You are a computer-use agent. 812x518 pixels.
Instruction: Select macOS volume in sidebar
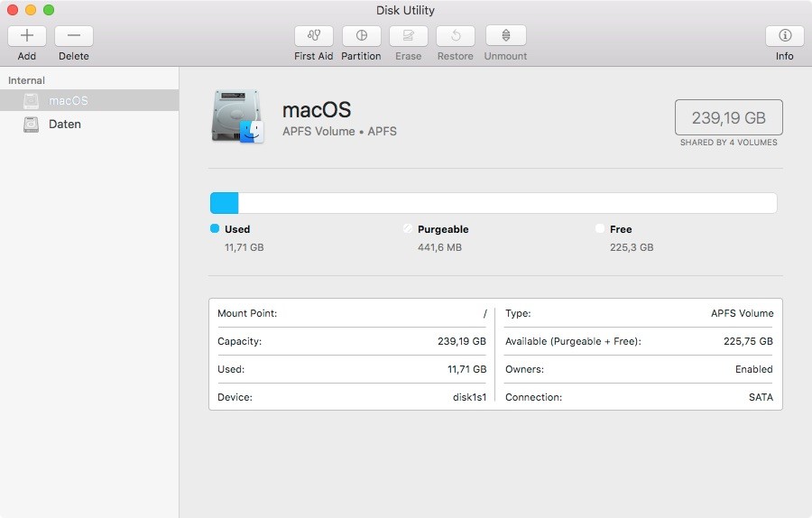tap(89, 100)
